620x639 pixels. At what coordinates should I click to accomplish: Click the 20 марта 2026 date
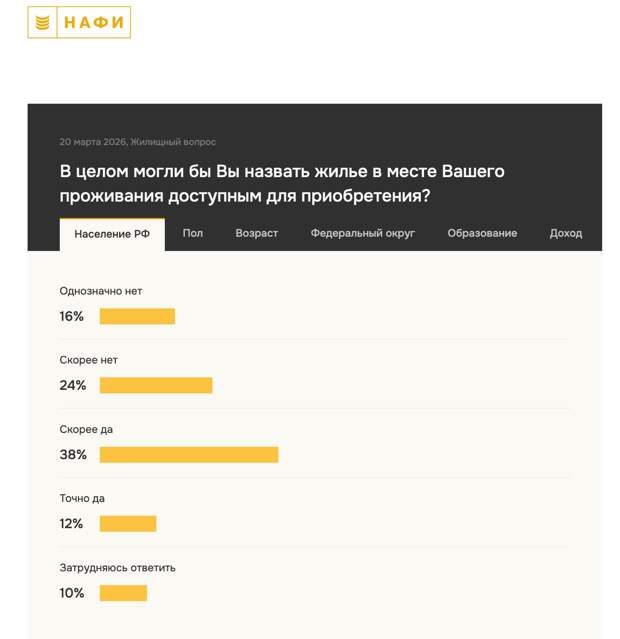(92, 142)
